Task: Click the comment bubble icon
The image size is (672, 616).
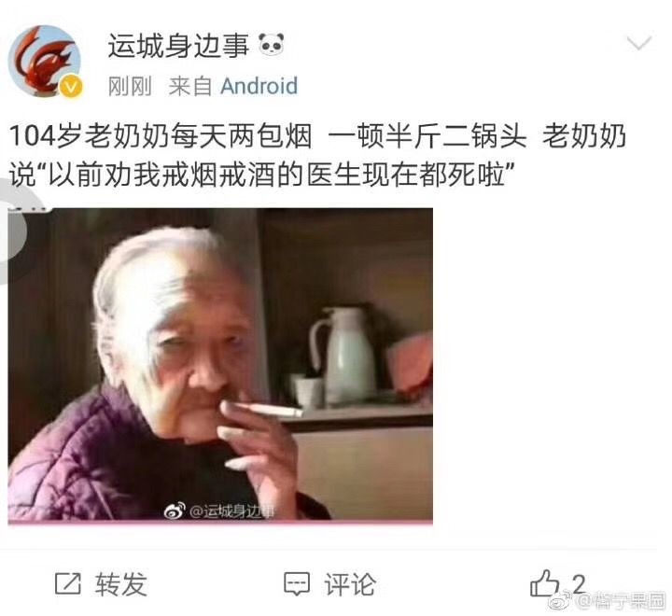Action: 297,584
